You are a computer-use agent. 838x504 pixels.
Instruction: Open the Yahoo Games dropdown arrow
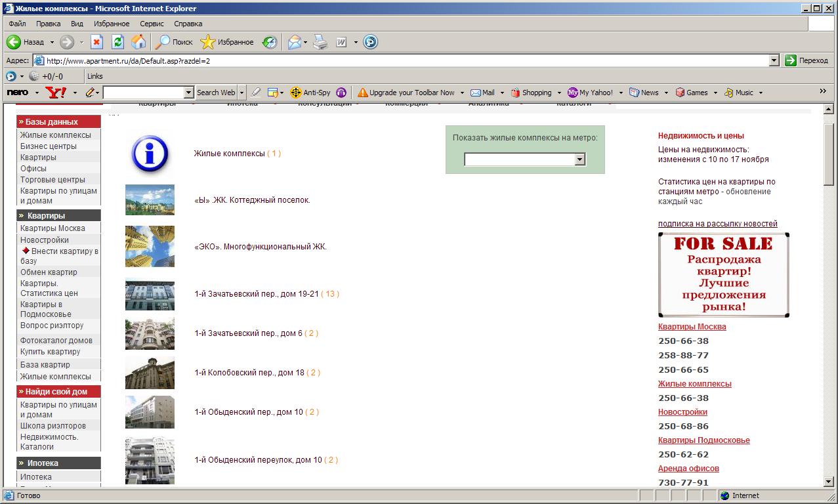(715, 93)
